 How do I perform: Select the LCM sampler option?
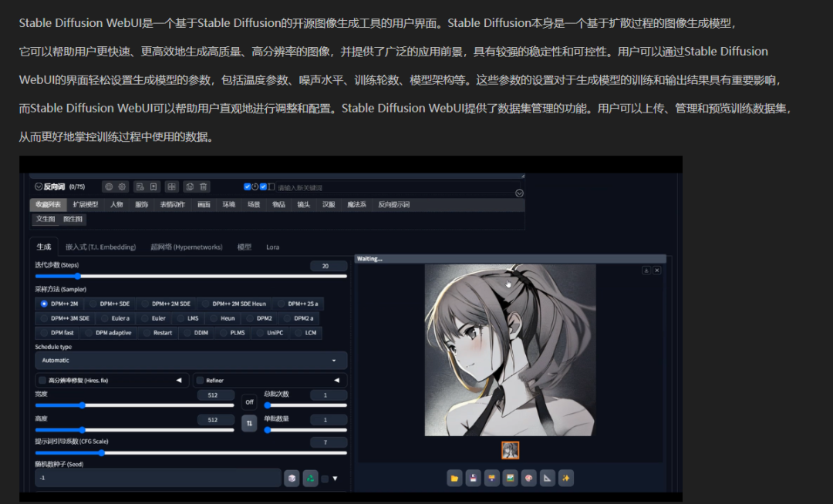point(305,333)
